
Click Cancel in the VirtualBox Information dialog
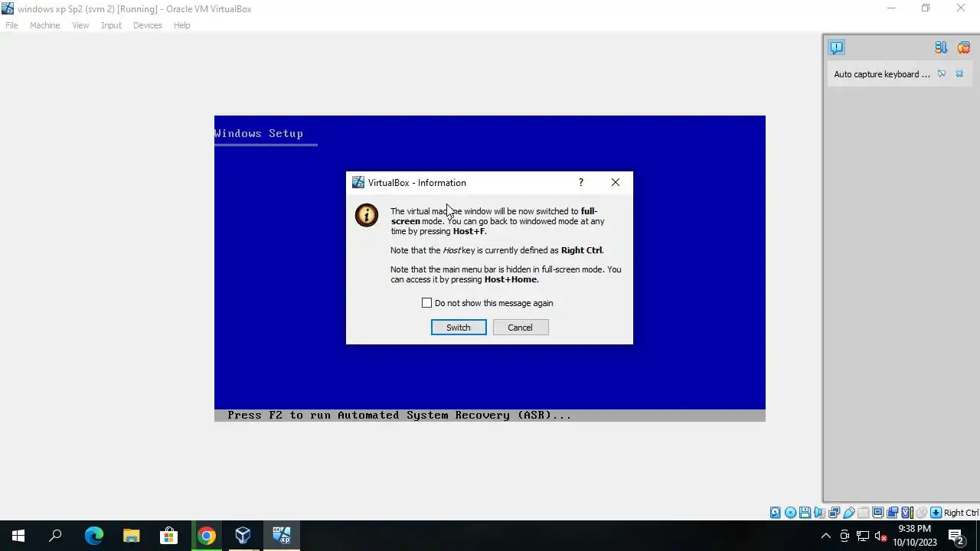point(521,328)
